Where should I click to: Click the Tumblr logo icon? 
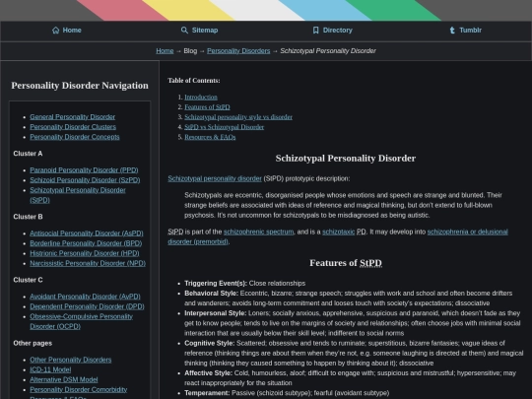pos(452,31)
